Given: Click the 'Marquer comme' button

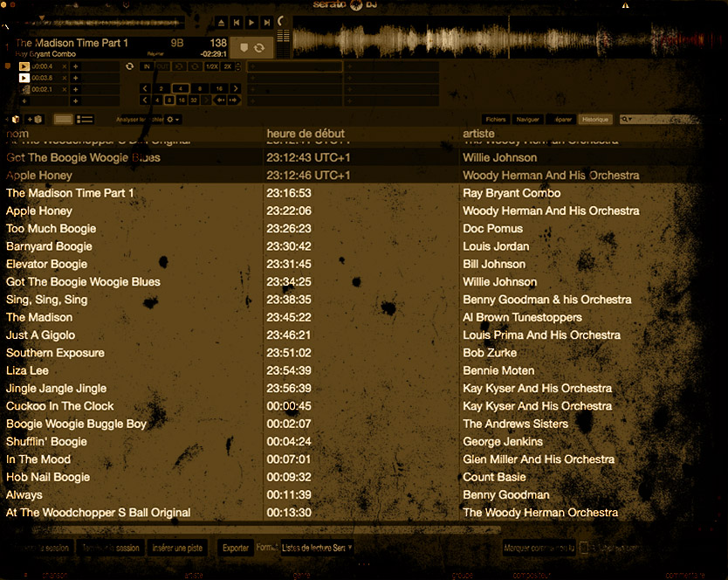Looking at the screenshot, I should [x=539, y=548].
